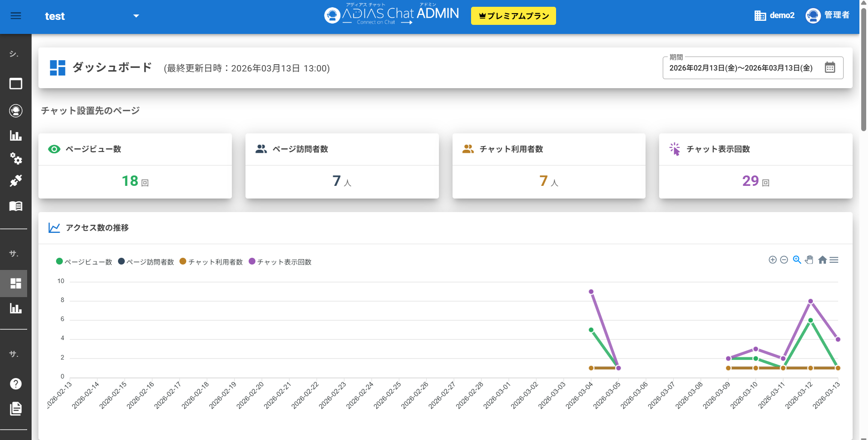Screen dimensions: 868x440
Task: Open the document icon in sidebar
Action: coord(16,409)
